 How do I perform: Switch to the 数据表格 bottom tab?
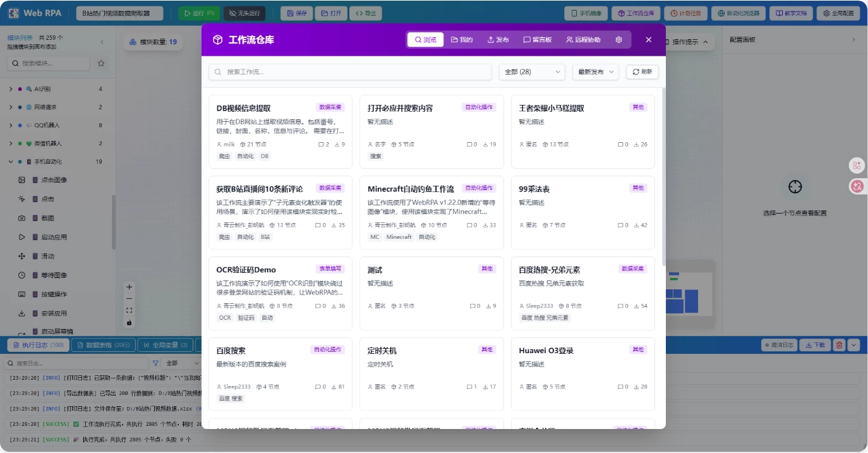[x=103, y=345]
